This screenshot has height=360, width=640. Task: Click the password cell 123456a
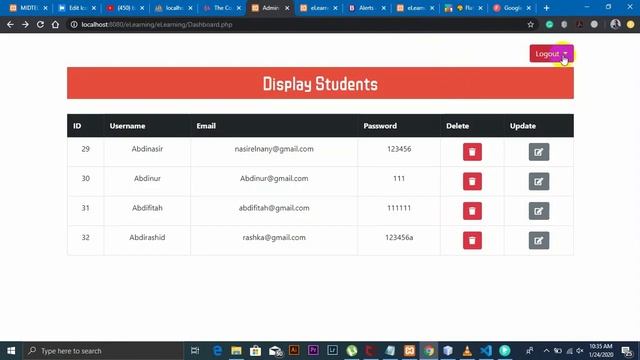[399, 237]
